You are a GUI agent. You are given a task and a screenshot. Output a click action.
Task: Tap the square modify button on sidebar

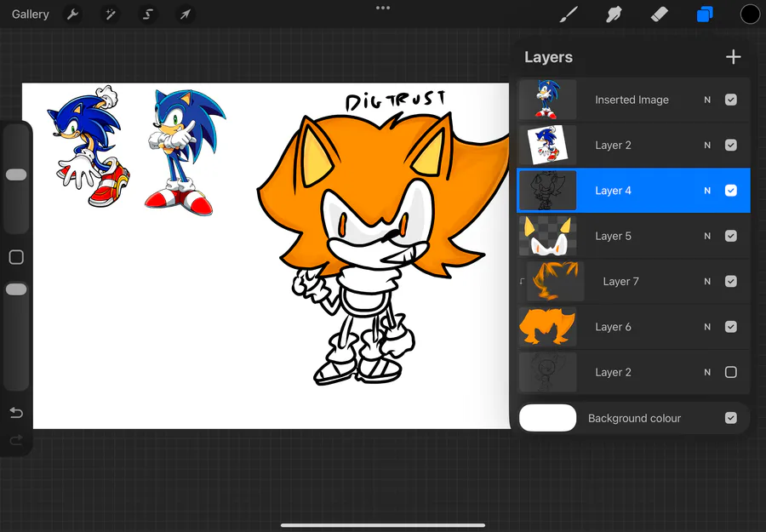coord(16,257)
